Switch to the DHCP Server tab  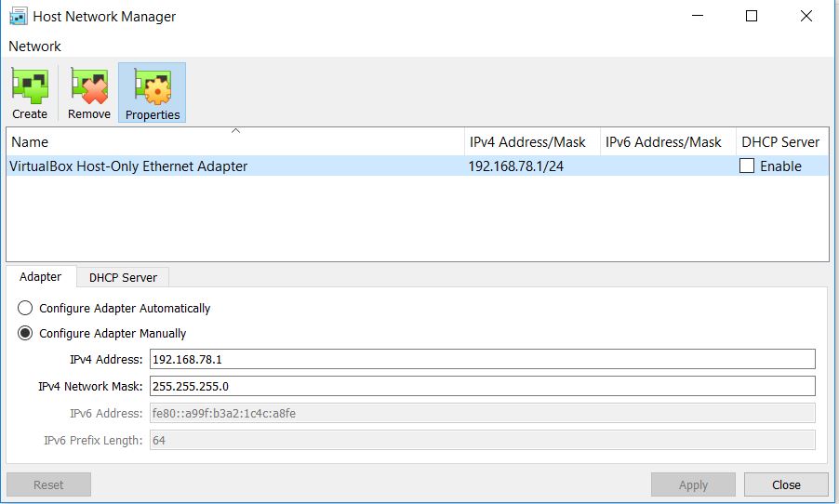click(x=123, y=278)
